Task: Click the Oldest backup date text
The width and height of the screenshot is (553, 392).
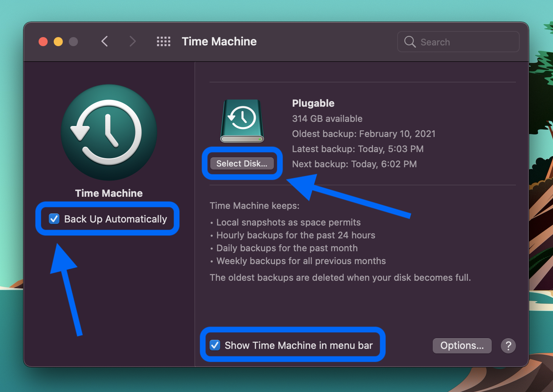Action: point(363,134)
